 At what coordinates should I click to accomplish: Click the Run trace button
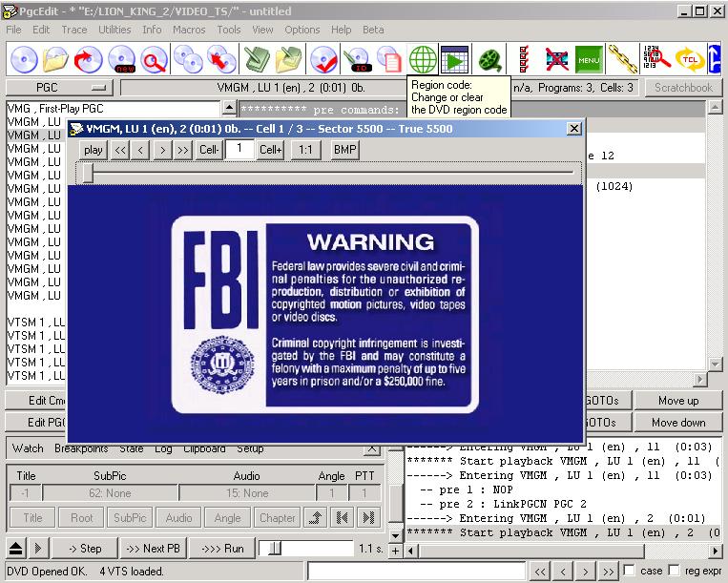222,549
